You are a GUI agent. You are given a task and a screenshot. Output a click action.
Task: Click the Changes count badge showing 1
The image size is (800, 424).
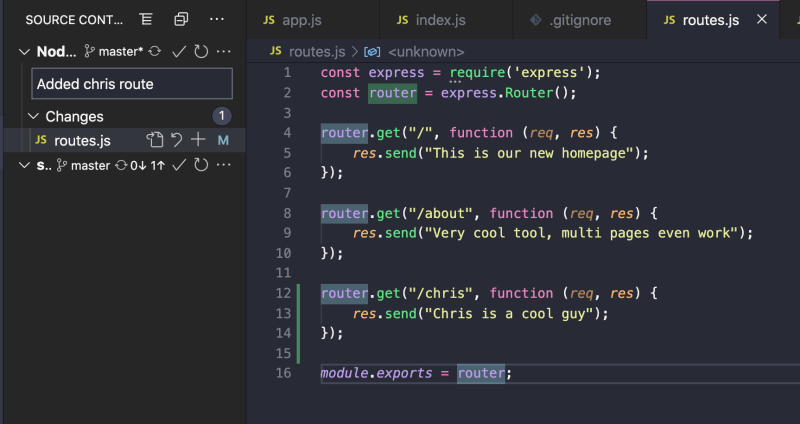221,116
